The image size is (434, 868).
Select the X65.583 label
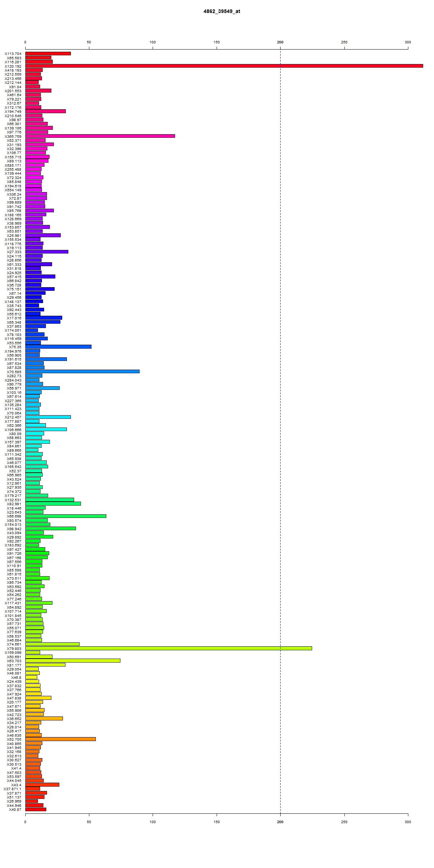tap(14, 58)
